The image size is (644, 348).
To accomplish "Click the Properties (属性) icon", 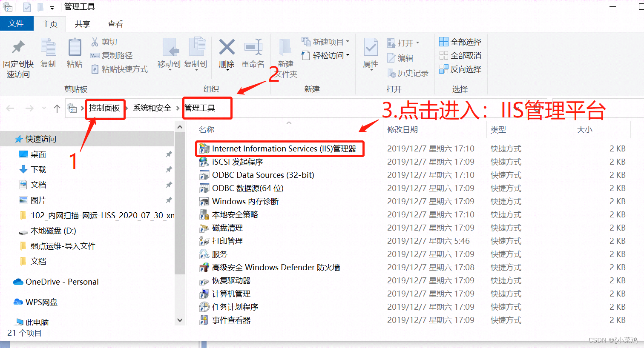I will click(371, 47).
